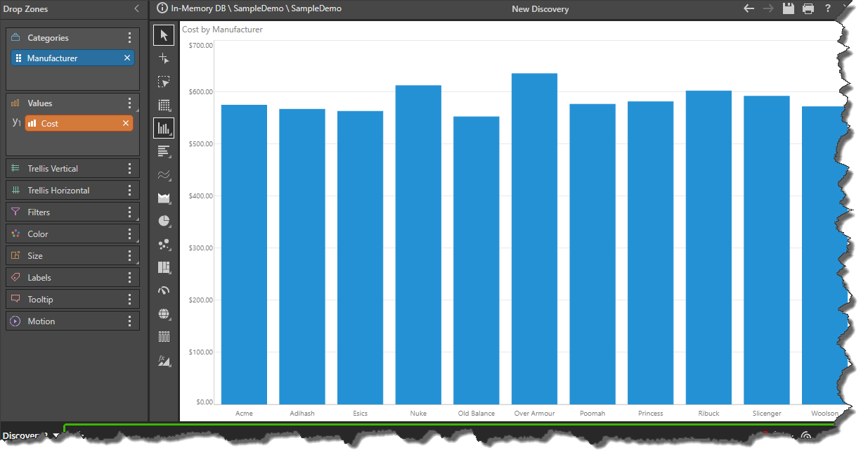Choose the lasso select tool
Image resolution: width=868 pixels, height=460 pixels.
(164, 82)
